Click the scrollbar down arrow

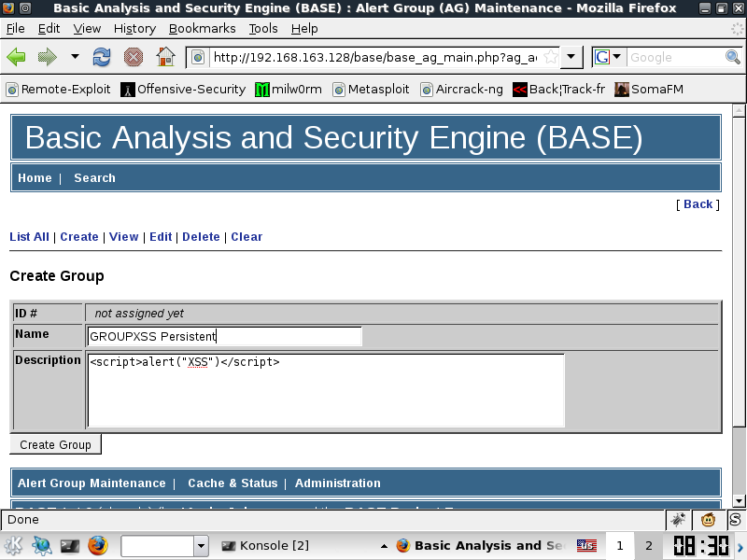[x=739, y=500]
